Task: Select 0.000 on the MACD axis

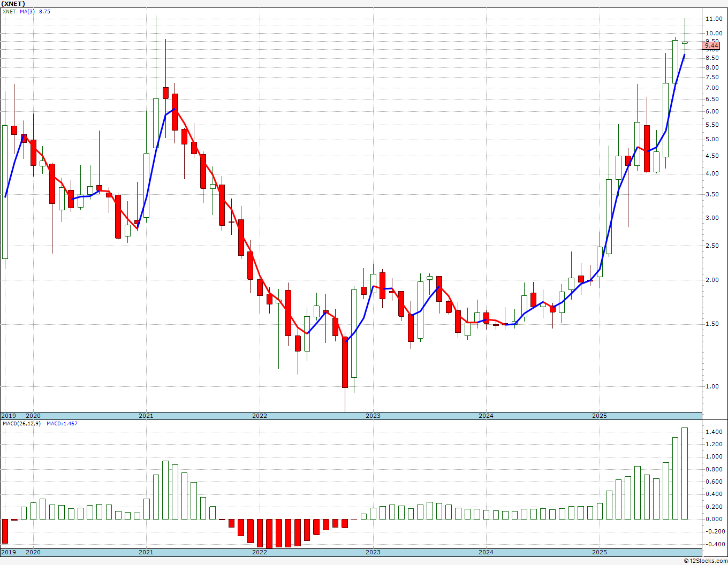Action: click(713, 519)
